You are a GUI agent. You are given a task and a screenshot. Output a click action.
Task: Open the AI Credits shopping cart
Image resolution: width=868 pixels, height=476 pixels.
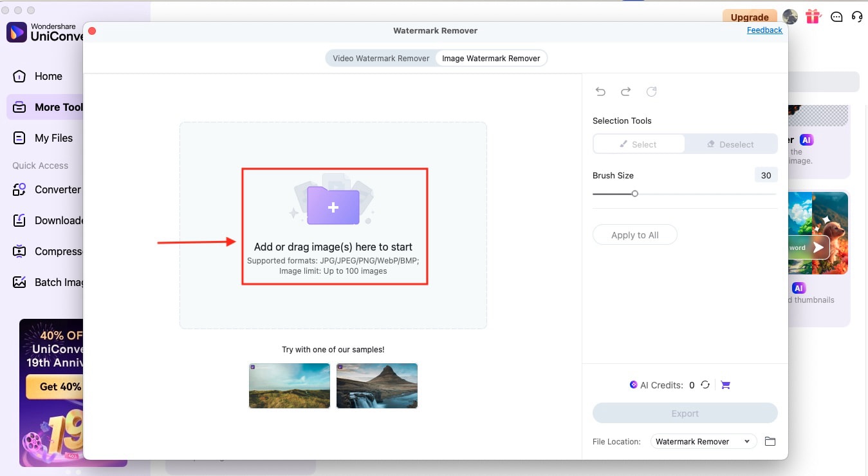click(726, 385)
